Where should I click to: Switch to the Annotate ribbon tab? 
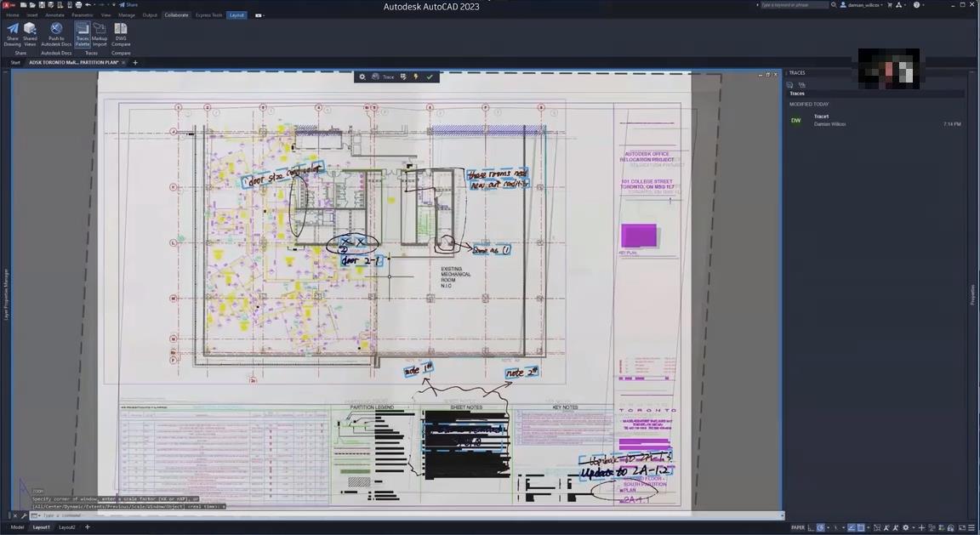coord(55,15)
